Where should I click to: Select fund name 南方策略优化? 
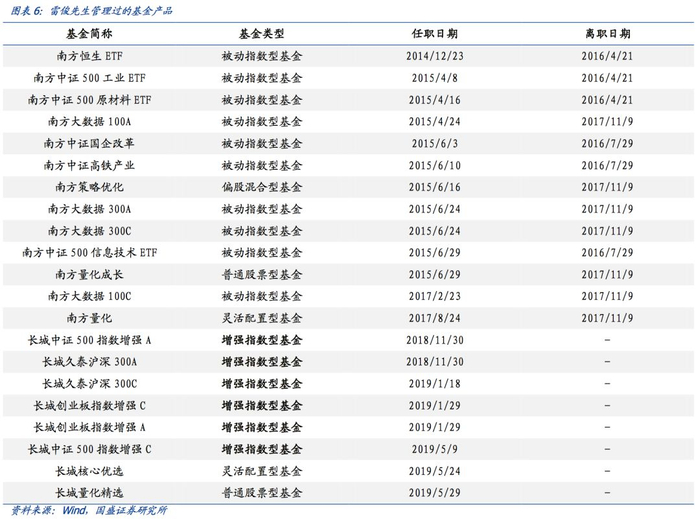[x=89, y=187]
